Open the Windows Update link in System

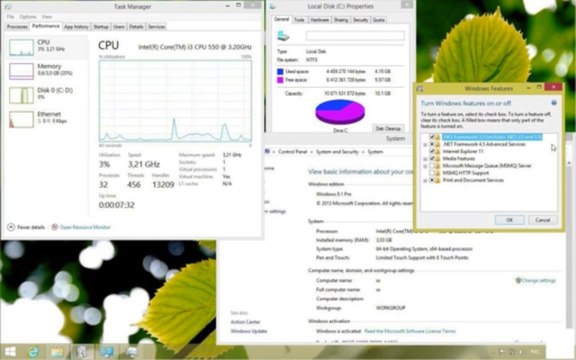(x=249, y=331)
